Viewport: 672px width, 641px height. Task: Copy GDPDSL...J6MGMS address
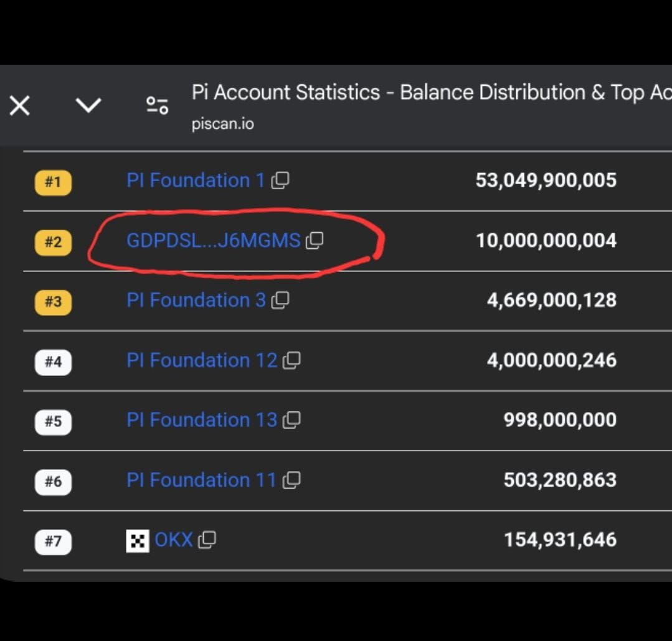click(x=315, y=240)
